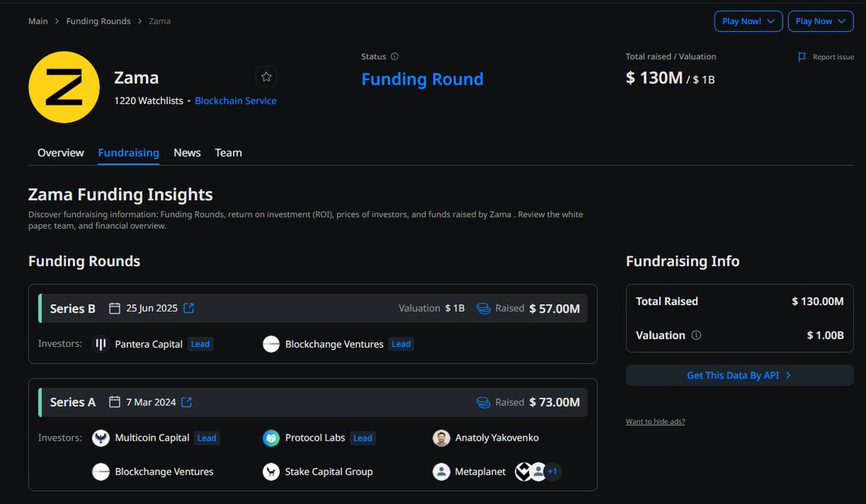
Task: Click Pantera Capital Lead badge
Action: coord(201,344)
